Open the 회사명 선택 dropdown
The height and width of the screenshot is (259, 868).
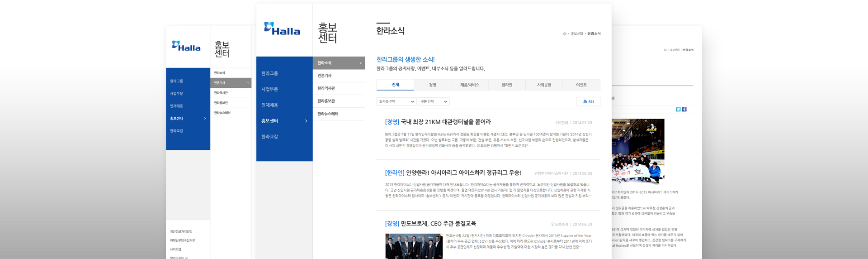(396, 101)
